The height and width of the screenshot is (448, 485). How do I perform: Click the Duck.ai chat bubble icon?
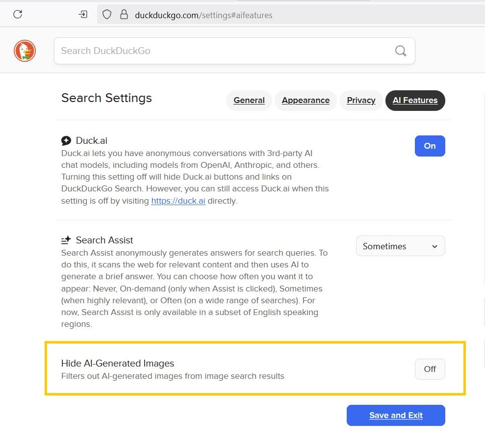[66, 140]
